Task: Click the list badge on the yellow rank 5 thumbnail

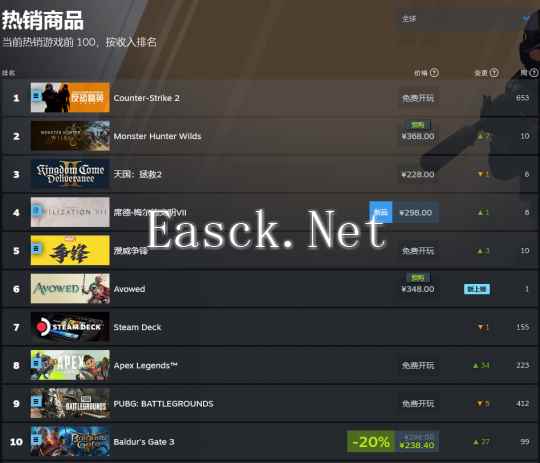Action: tap(37, 248)
